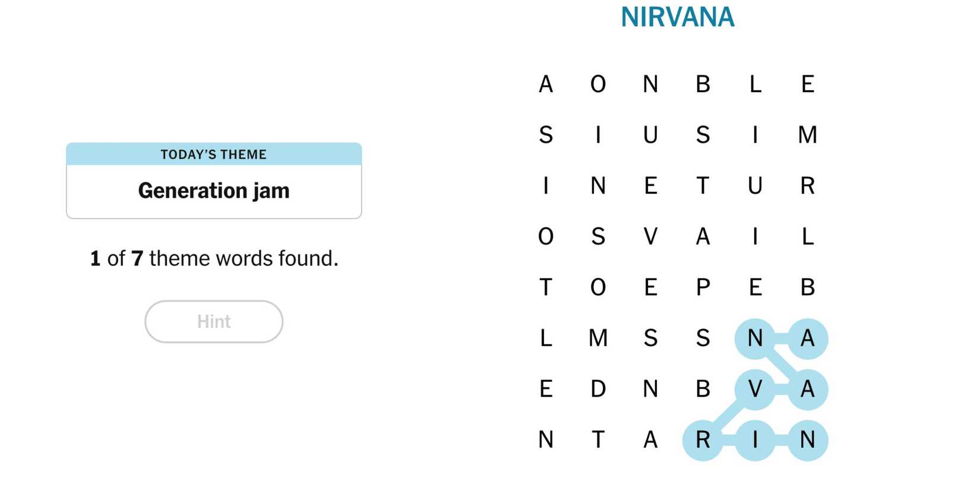Select the letter P in the grid

pos(703,287)
